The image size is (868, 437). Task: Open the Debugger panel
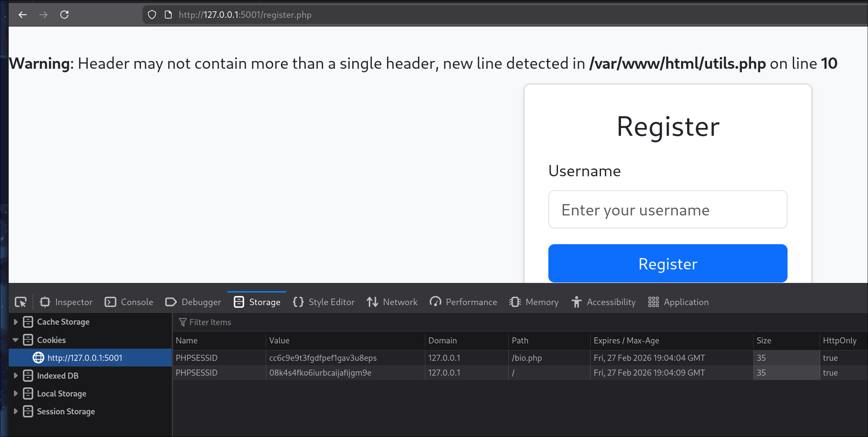tap(193, 302)
